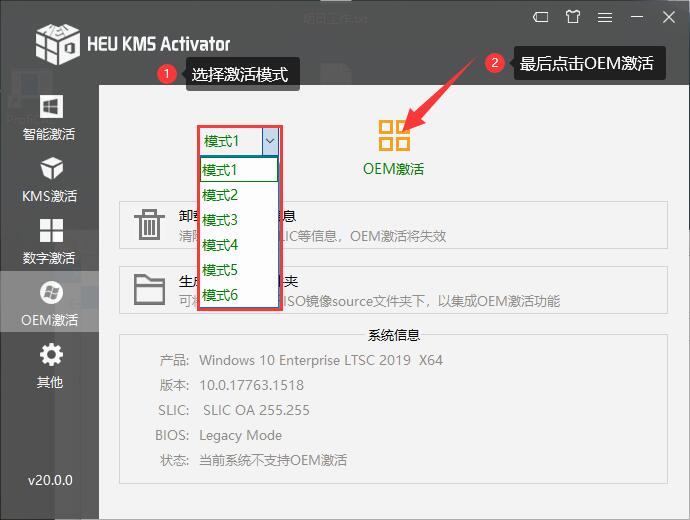The image size is (690, 520).
Task: Click the T-shirt skin icon
Action: (573, 17)
